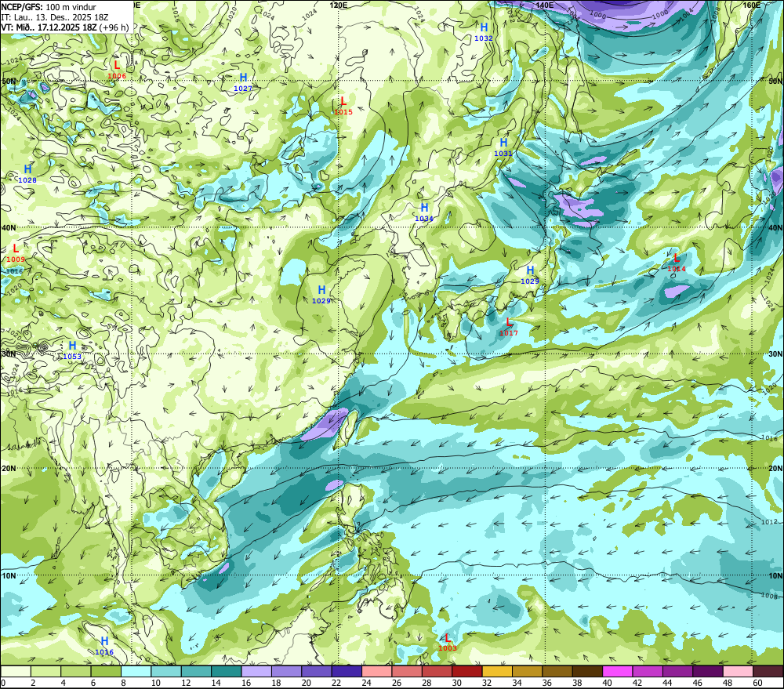Viewport: 784px width, 689px height.
Task: Click the yellow 32–34 legend swatch
Action: [497, 671]
